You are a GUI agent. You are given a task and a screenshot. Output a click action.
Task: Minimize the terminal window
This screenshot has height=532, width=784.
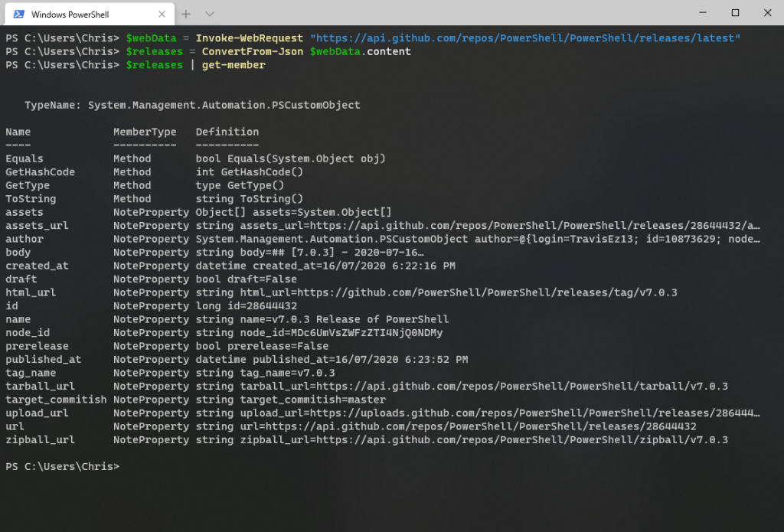click(701, 13)
